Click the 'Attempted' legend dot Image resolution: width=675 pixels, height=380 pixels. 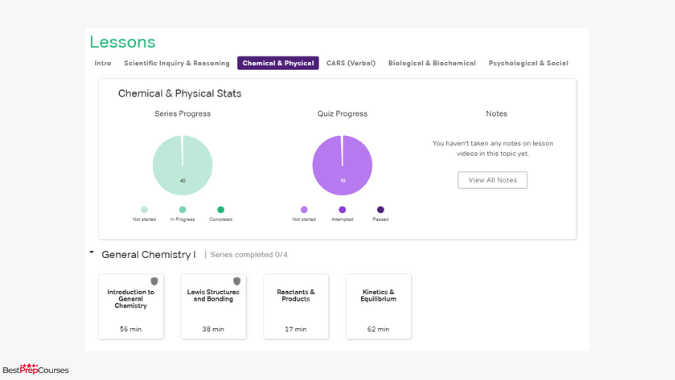[x=342, y=210]
